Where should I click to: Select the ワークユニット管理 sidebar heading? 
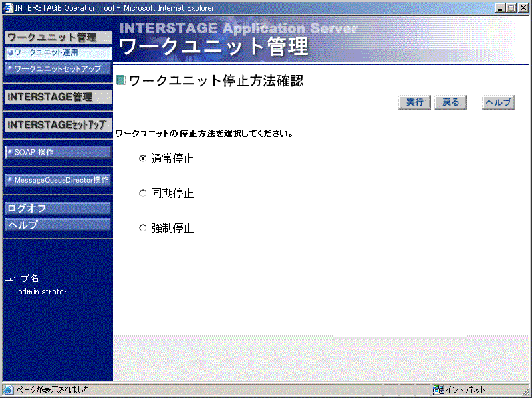(59, 37)
